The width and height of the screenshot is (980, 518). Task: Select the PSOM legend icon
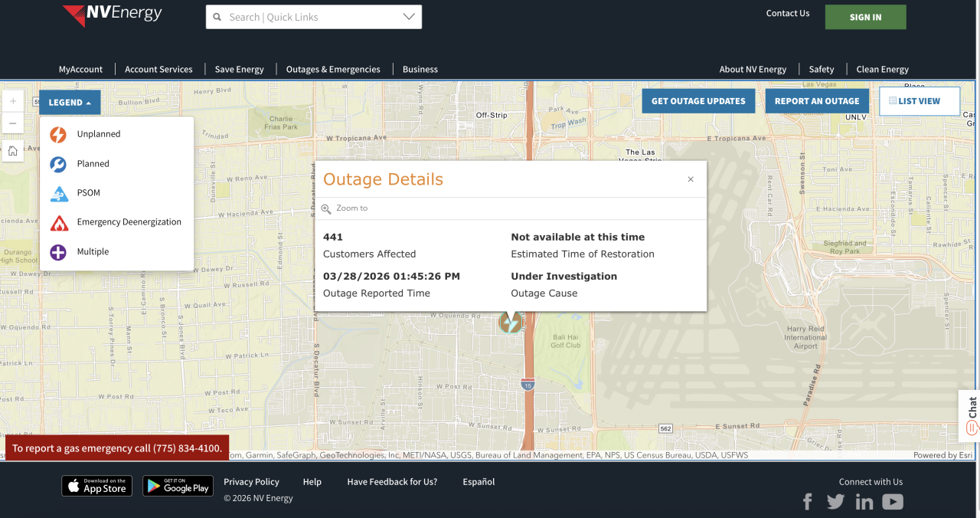58,192
